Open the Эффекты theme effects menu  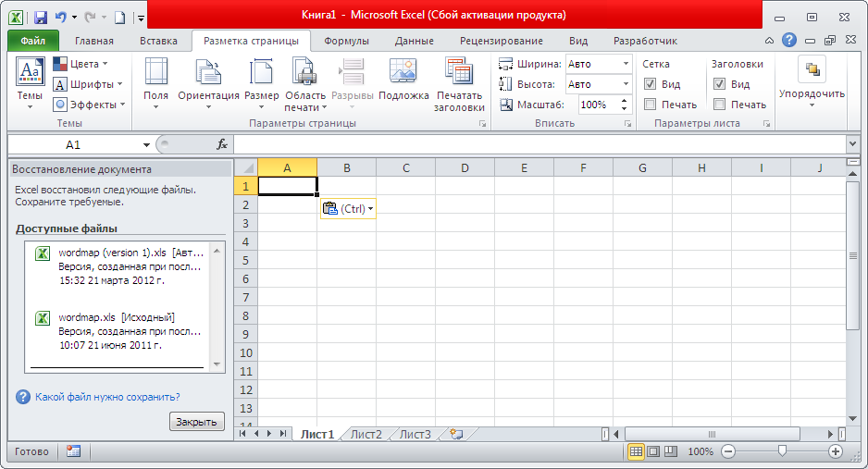[x=89, y=104]
